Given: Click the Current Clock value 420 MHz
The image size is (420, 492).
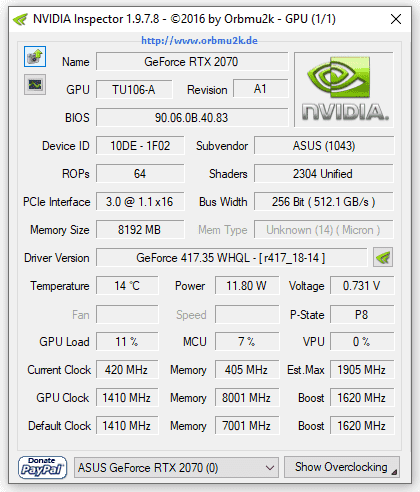Looking at the screenshot, I should (x=127, y=370).
